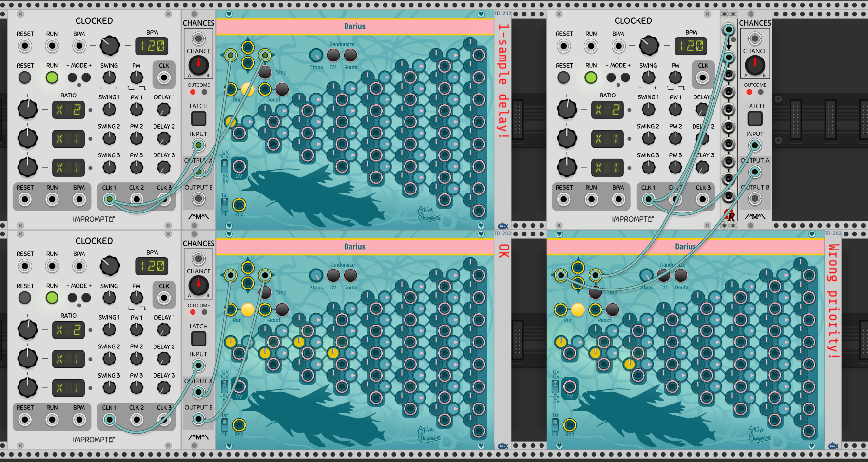Click X2 ratio display on bottom-left Clocked
The width and height of the screenshot is (868, 462).
pyautogui.click(x=68, y=330)
